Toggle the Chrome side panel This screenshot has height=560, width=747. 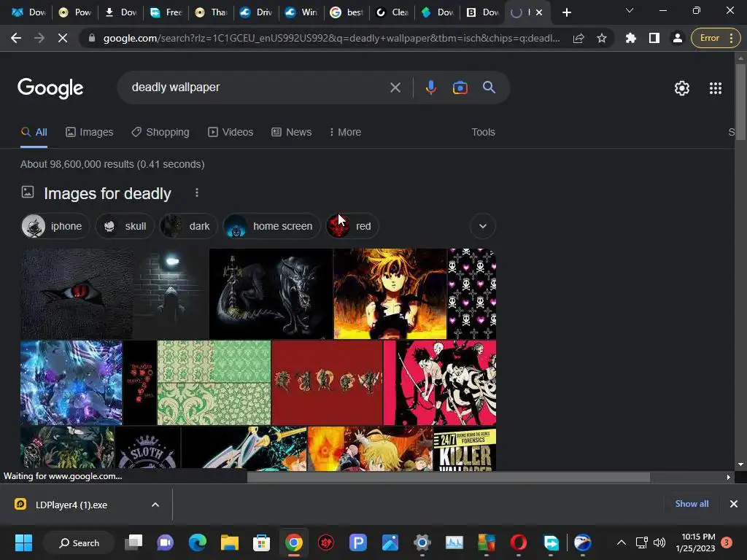pyautogui.click(x=654, y=38)
